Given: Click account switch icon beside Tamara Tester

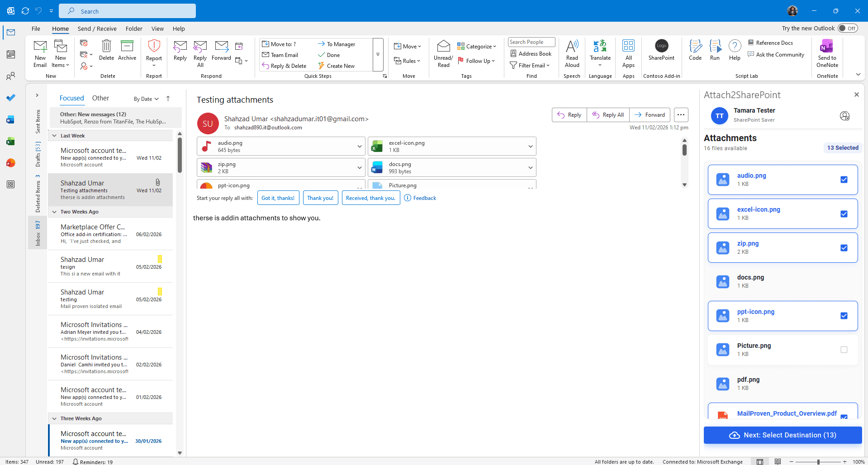Looking at the screenshot, I should click(x=844, y=116).
